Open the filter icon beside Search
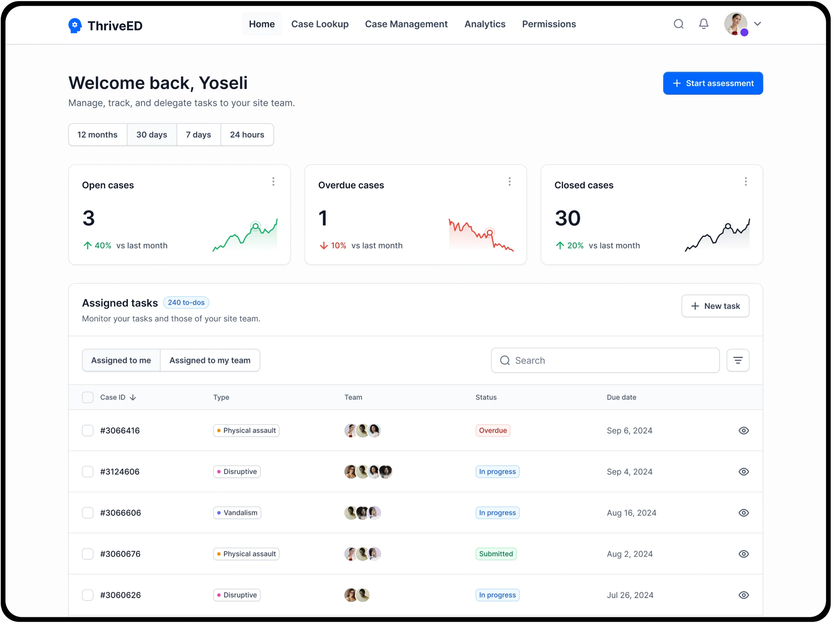 (x=738, y=360)
